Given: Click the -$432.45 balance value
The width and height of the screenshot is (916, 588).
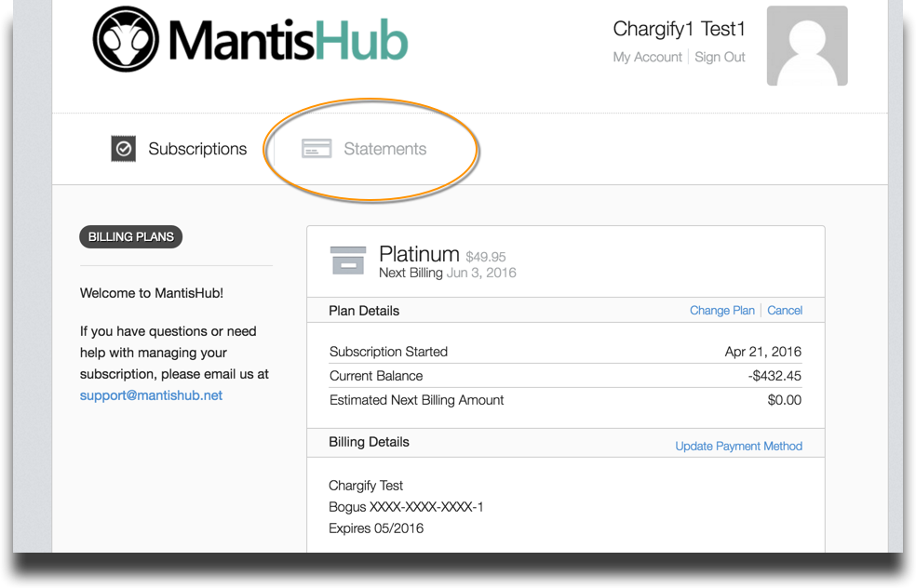Looking at the screenshot, I should 775,376.
